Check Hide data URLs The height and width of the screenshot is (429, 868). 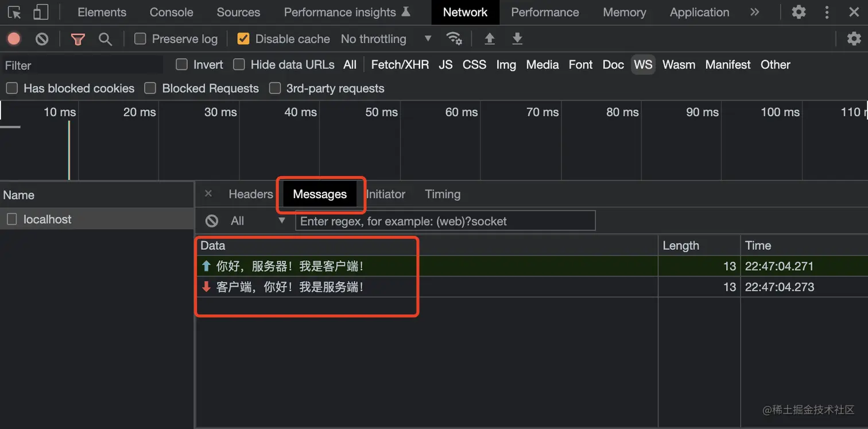coord(239,64)
